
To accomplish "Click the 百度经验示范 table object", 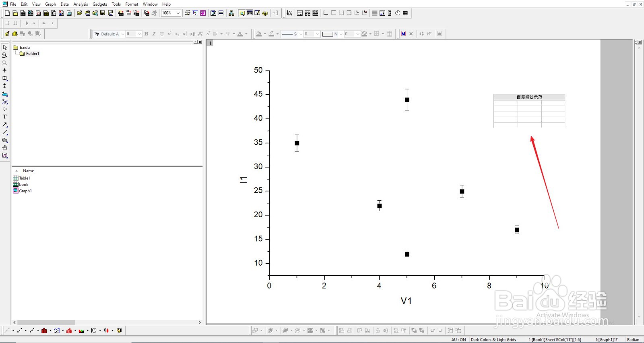I will pos(529,111).
